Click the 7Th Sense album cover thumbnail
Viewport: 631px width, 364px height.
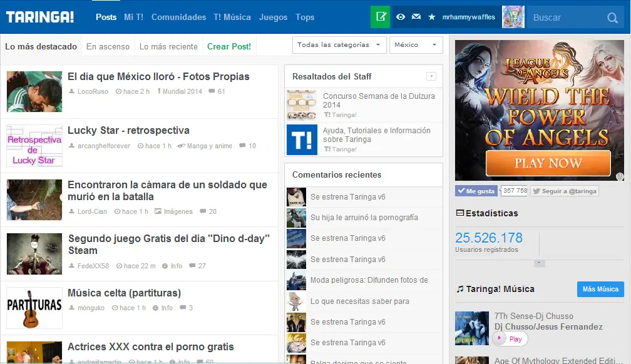click(471, 328)
